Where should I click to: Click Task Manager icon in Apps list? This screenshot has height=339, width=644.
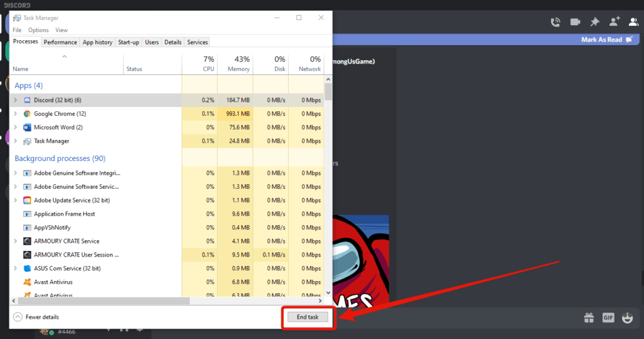[27, 142]
